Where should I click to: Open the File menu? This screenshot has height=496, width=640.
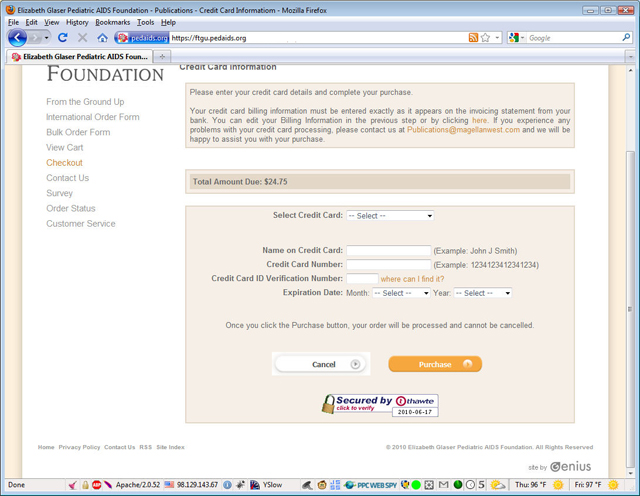coord(13,22)
